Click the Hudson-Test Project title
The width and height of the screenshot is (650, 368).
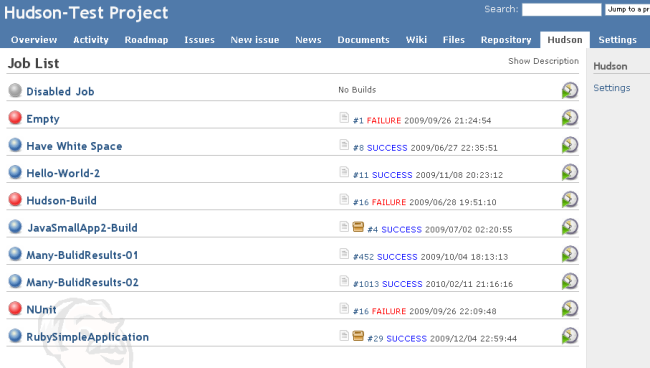(x=86, y=13)
